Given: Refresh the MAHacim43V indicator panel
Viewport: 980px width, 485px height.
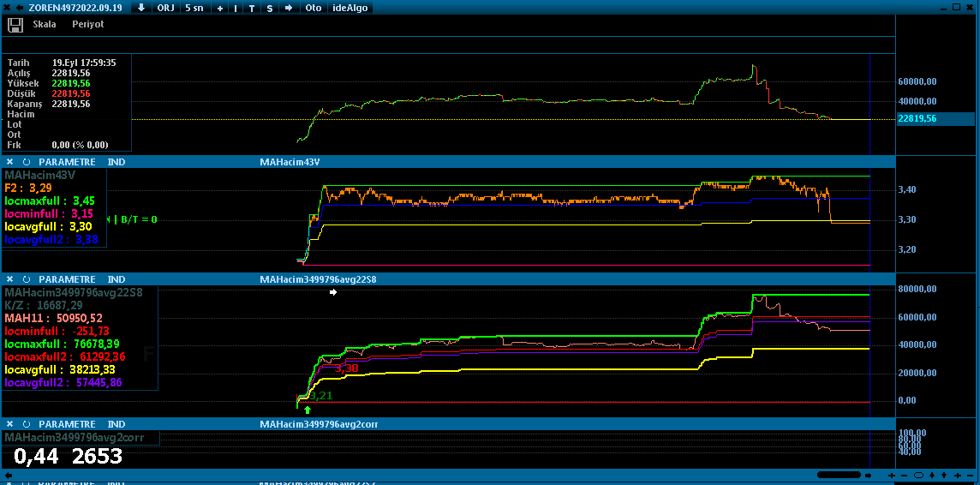Looking at the screenshot, I should (27, 162).
